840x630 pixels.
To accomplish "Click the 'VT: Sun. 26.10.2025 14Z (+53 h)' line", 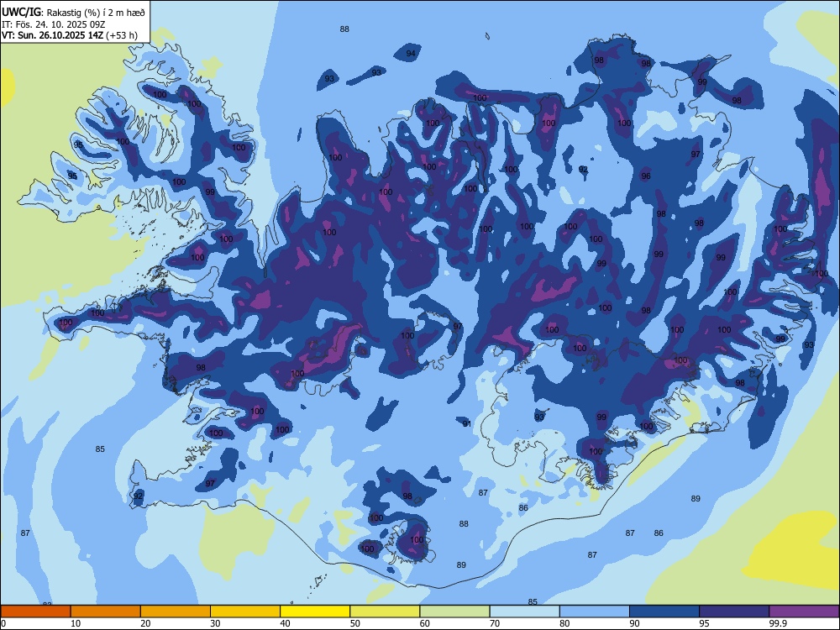I will [70, 35].
